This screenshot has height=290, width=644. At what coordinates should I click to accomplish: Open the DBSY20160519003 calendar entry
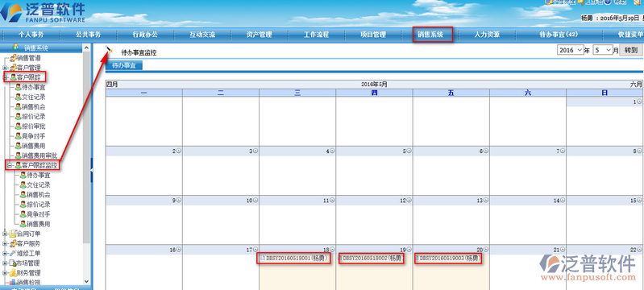[447, 259]
